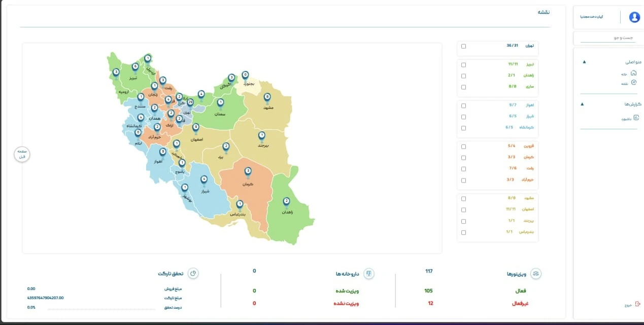This screenshot has width=644, height=325.
Task: Collapse the reports (گزارش‌ها) section arrow
Action: coord(582,104)
